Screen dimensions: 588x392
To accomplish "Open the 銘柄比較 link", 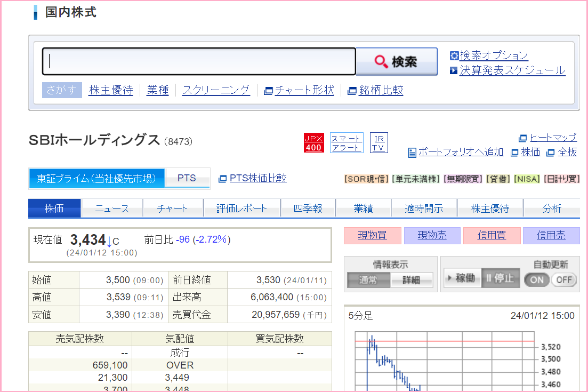I will 381,90.
